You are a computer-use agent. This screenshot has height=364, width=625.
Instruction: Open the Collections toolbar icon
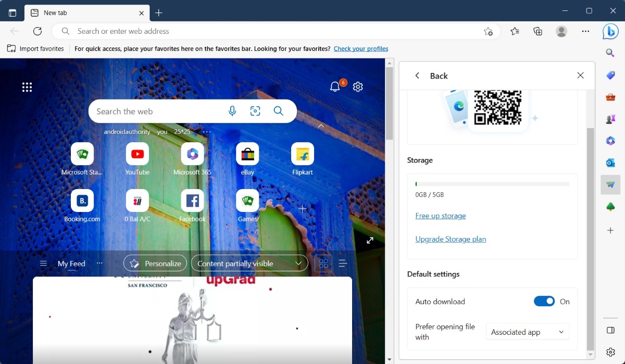coord(538,31)
